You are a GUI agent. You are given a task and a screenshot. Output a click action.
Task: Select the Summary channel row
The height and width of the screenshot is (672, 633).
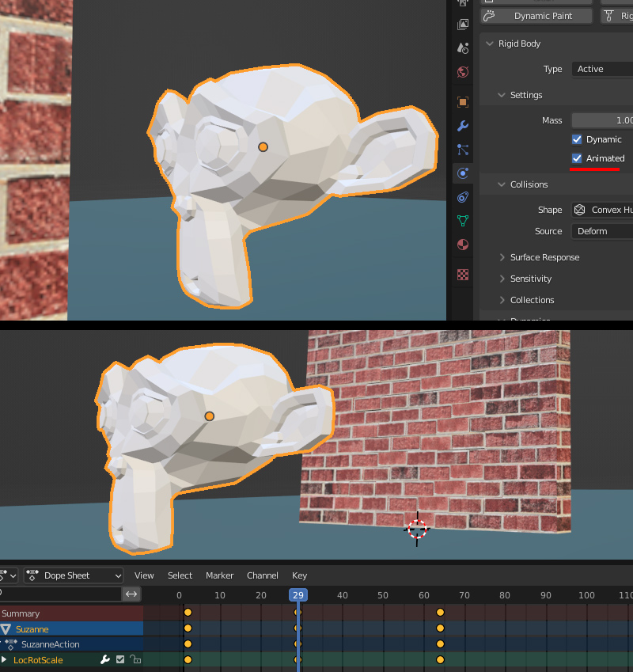point(71,613)
